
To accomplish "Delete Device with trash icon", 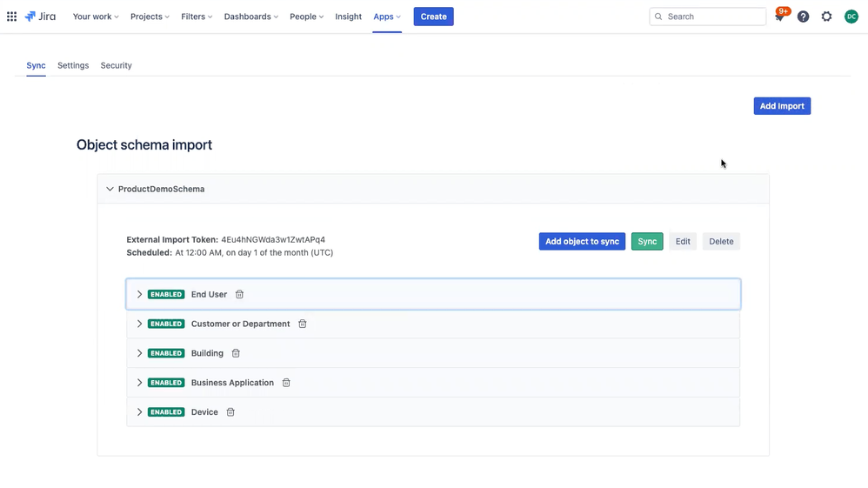I will coord(230,411).
